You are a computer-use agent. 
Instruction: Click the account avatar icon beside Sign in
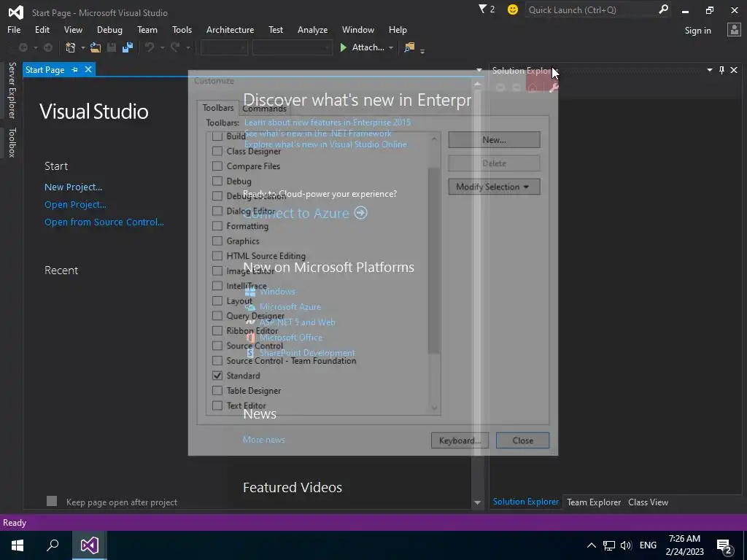734,30
